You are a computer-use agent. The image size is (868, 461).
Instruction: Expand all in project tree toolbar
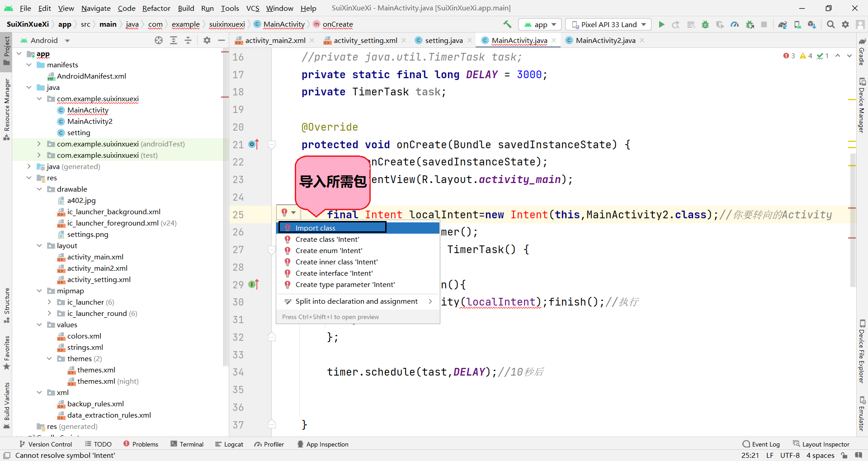[x=173, y=40]
